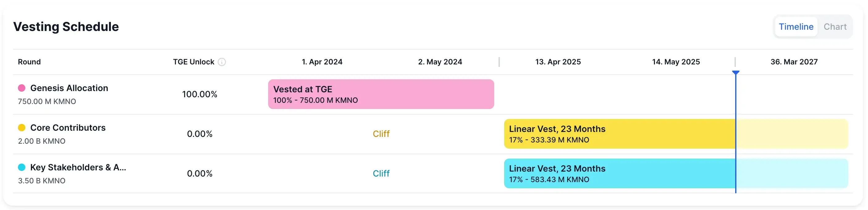The height and width of the screenshot is (210, 868).
Task: Select the Timeline view tab
Action: (795, 27)
